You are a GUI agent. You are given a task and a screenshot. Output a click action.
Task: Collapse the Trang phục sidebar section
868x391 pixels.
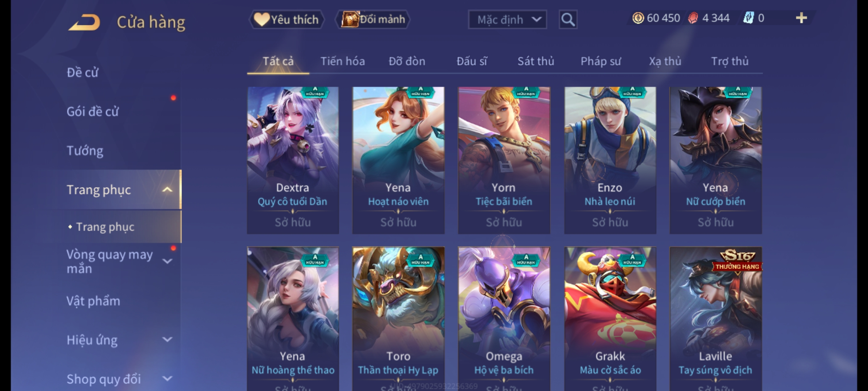pos(167,190)
